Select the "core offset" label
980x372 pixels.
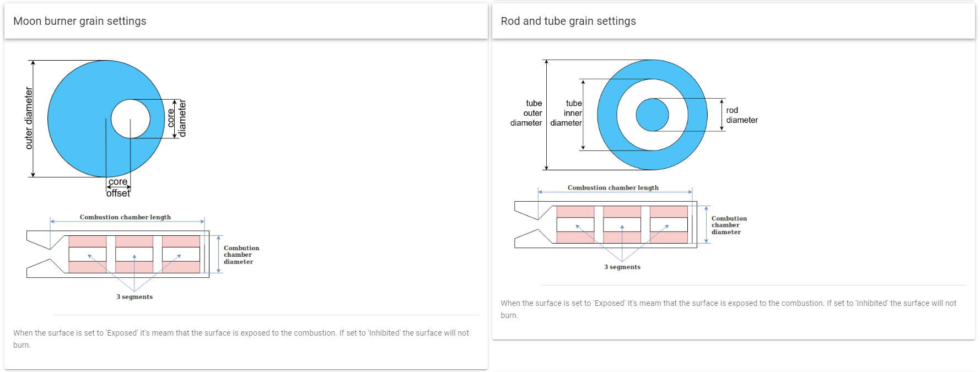(x=118, y=187)
